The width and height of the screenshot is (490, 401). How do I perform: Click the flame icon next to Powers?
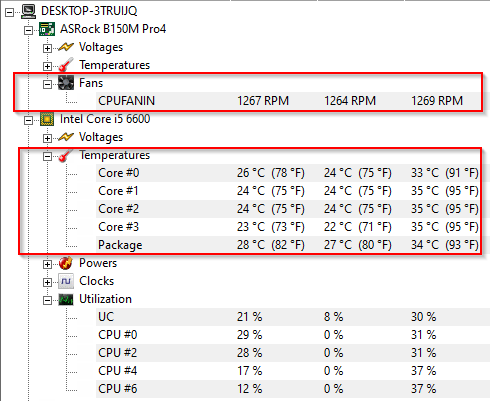tap(66, 263)
